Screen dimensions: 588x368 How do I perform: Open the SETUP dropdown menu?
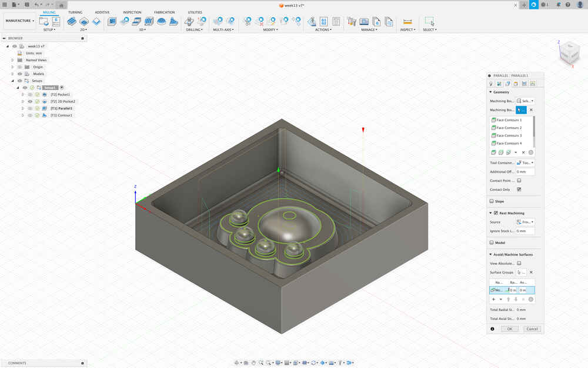click(x=49, y=29)
